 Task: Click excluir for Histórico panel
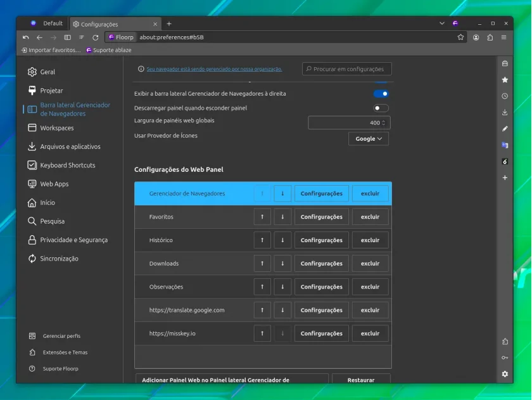(370, 240)
